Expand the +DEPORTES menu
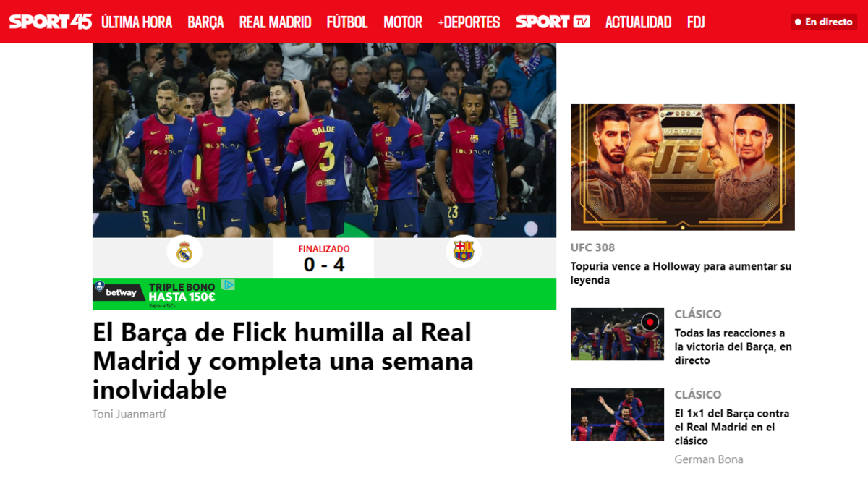 469,22
